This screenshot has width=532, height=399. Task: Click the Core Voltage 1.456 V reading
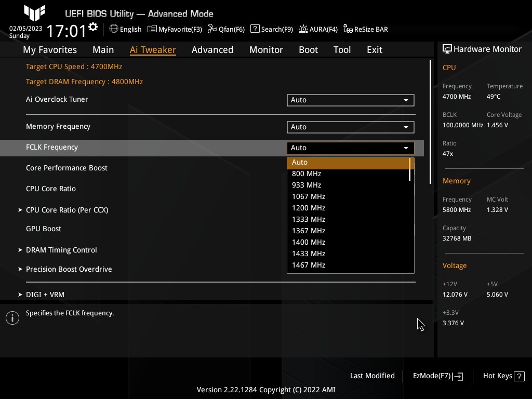point(497,125)
